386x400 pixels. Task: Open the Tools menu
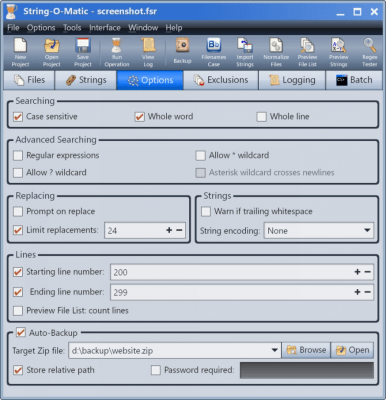(x=72, y=28)
